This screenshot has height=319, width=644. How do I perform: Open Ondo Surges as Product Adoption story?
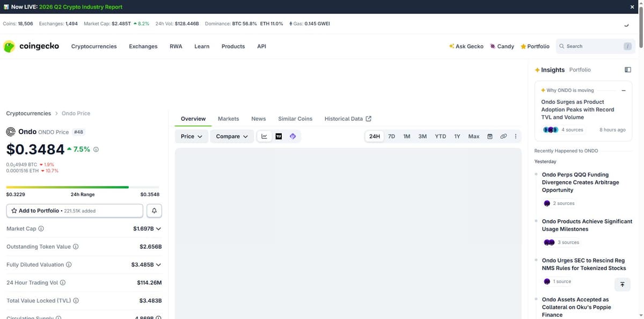(x=577, y=109)
